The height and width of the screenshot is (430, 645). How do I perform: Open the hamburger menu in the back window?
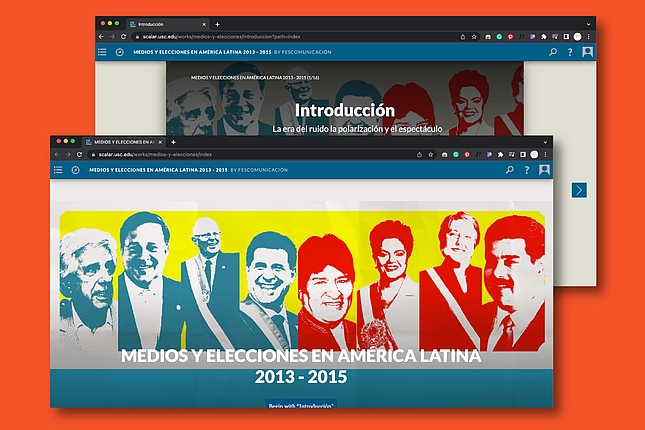coord(102,52)
